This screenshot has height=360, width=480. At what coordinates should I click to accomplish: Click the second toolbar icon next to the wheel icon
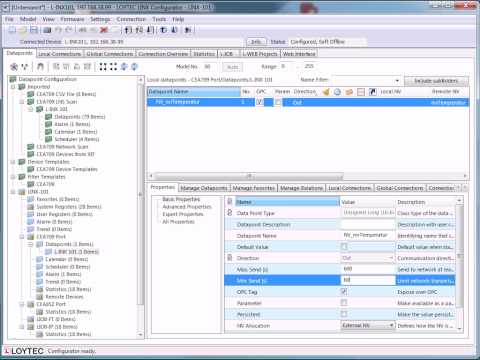tap(25, 67)
